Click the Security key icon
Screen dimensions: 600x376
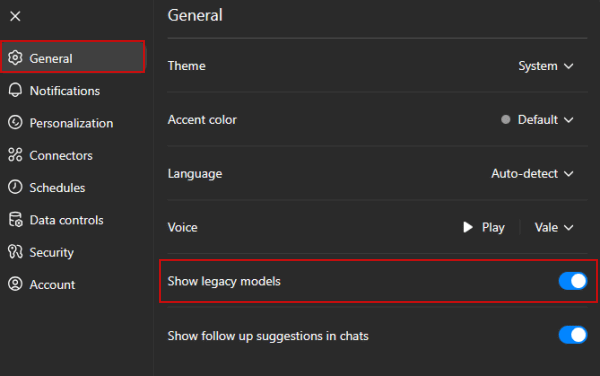click(15, 252)
